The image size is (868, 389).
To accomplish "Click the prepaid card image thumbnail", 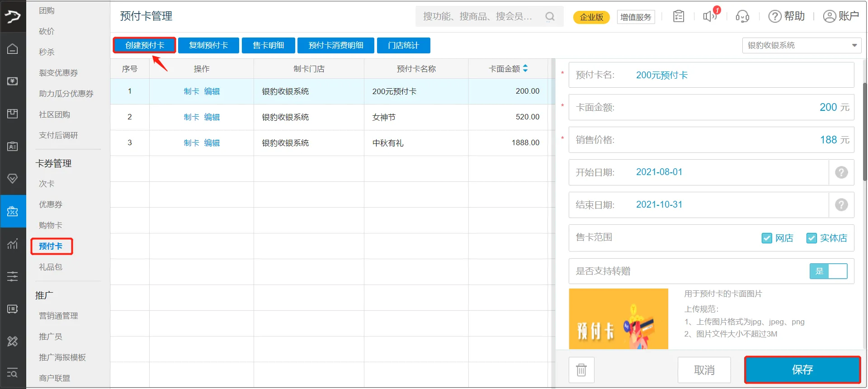I will click(618, 319).
